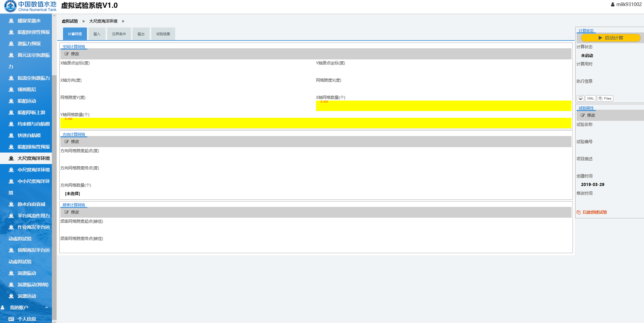Collapse the 我的账户 section chevron

[47, 307]
